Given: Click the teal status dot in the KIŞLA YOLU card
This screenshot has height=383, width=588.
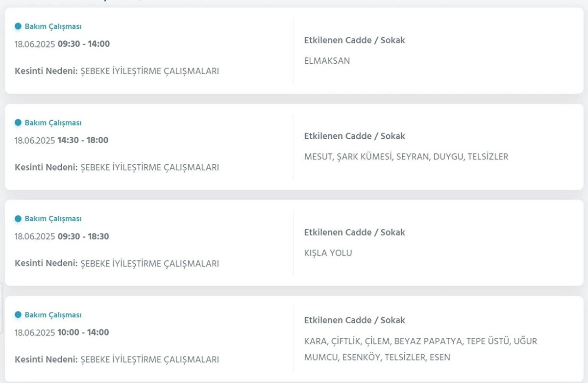Looking at the screenshot, I should pyautogui.click(x=18, y=219).
